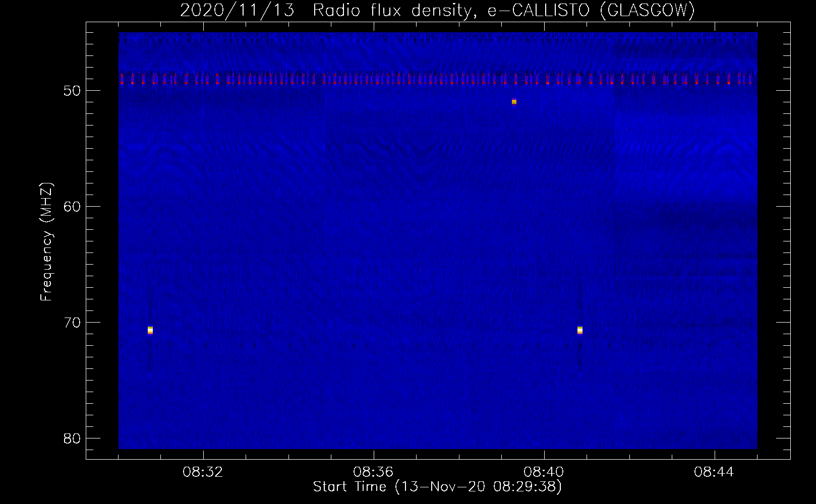Screen dimensions: 816x504
Task: Click the bright spot near 51 MHz
Action: click(x=514, y=102)
